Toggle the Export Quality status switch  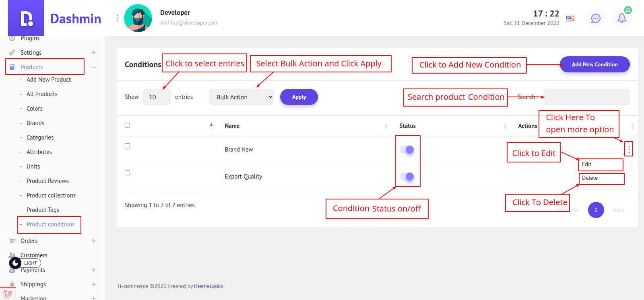tap(407, 177)
